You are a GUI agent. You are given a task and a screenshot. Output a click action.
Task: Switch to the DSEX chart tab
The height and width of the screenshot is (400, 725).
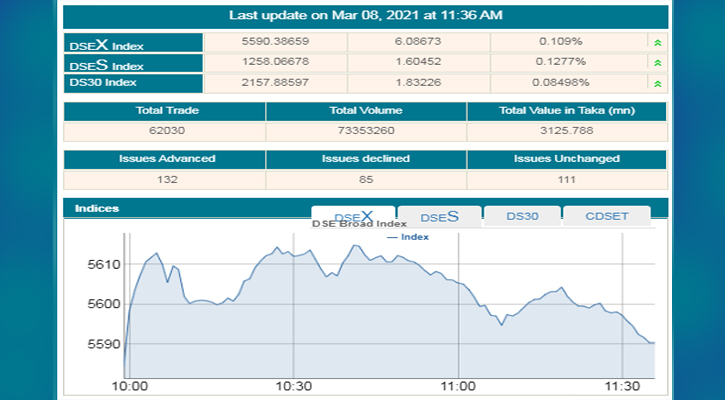(x=352, y=216)
